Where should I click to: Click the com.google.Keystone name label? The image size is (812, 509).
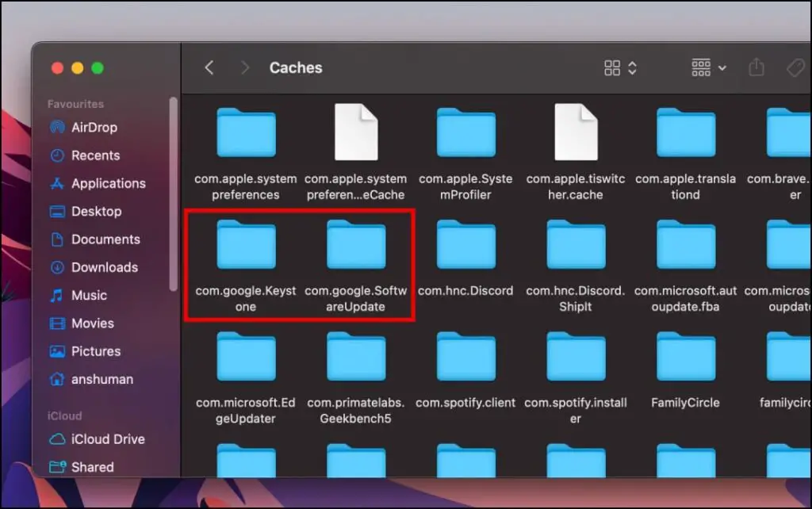[246, 299]
